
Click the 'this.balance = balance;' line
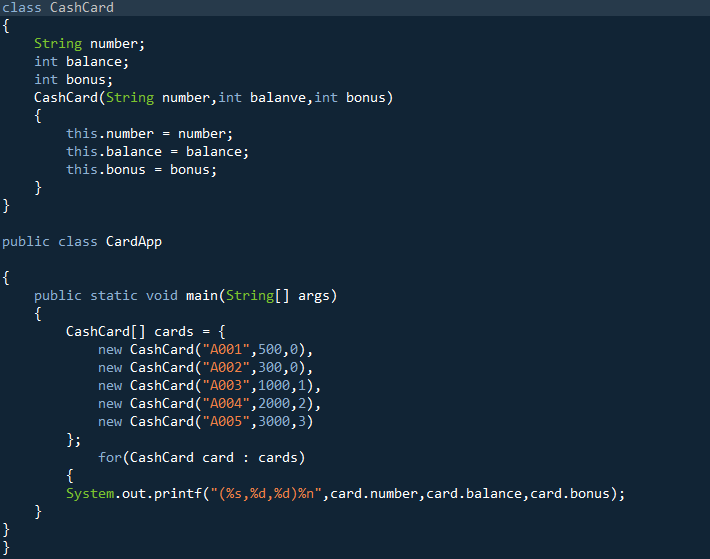pyautogui.click(x=158, y=152)
